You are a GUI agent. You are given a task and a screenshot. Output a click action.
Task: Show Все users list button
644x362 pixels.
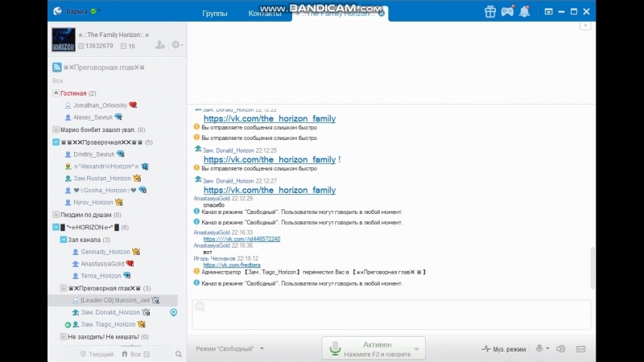pos(135,354)
